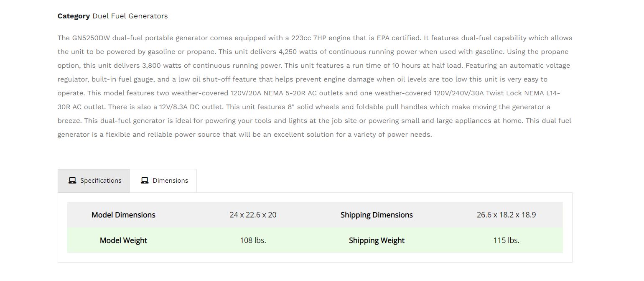Image resolution: width=644 pixels, height=281 pixels.
Task: Click the 108 lbs. model weight value
Action: (253, 240)
